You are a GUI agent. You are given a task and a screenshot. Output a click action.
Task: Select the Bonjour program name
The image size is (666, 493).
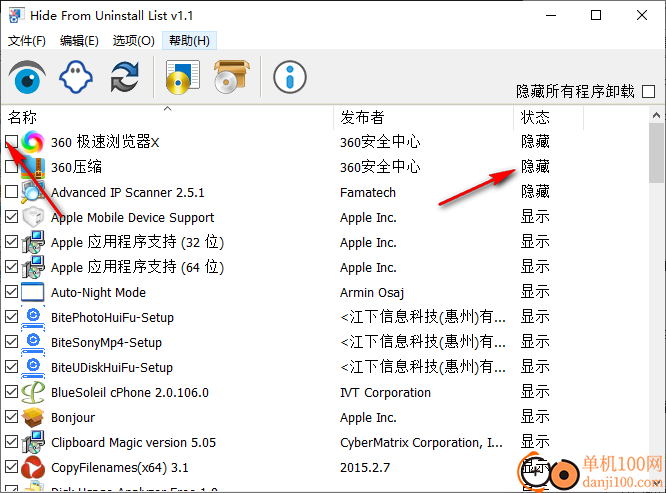pyautogui.click(x=73, y=418)
